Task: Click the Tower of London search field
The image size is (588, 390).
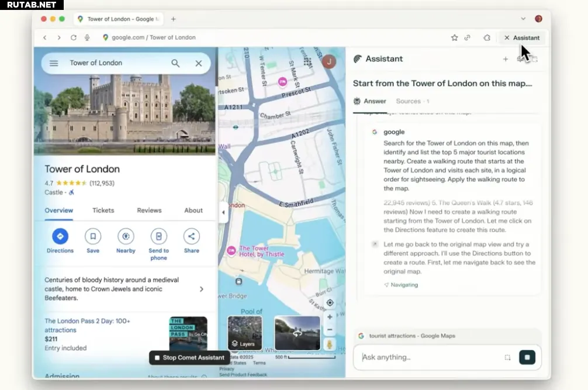Action: click(116, 63)
